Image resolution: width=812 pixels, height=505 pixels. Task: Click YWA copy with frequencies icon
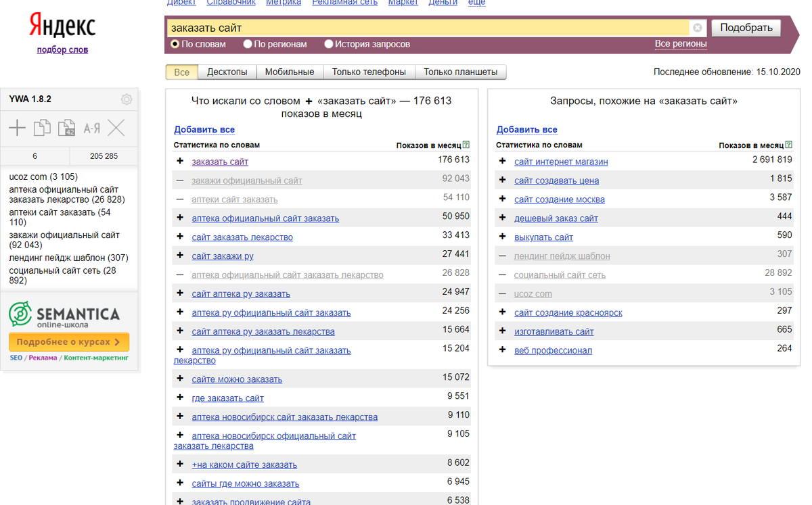tap(66, 128)
